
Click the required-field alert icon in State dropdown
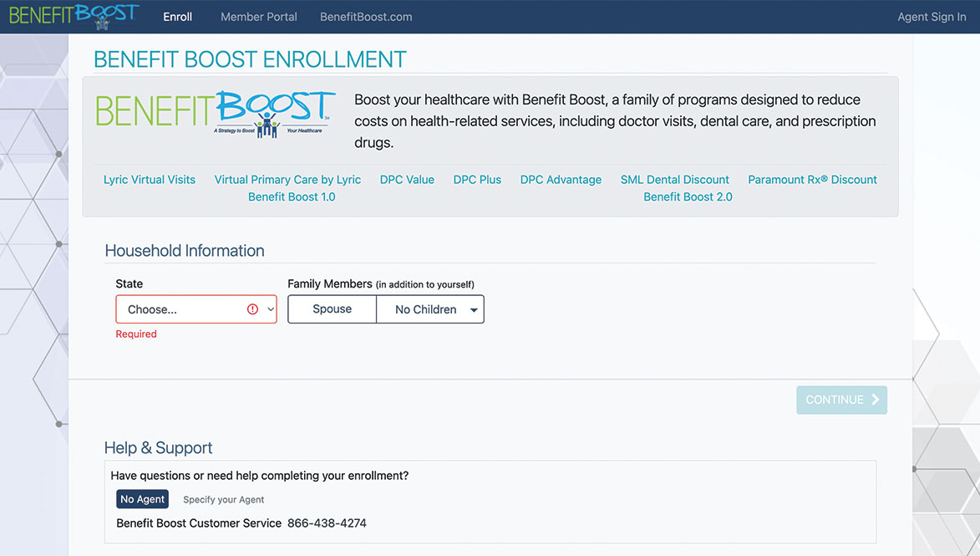[x=255, y=309]
